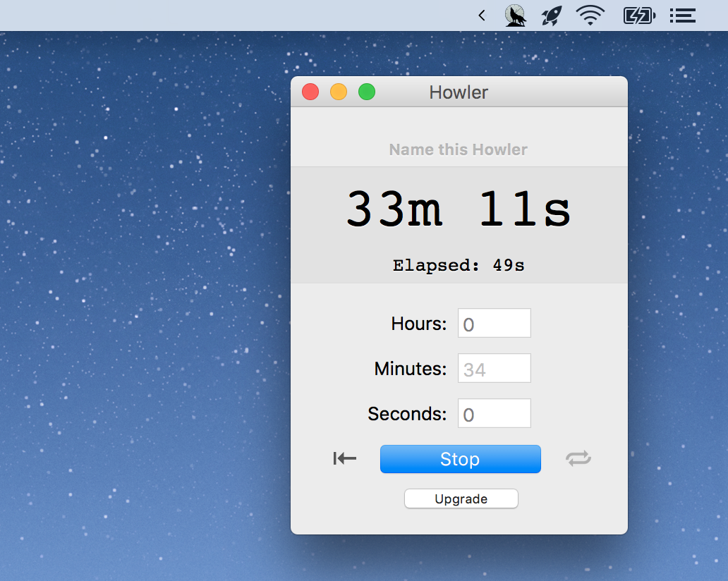This screenshot has height=581, width=728.
Task: Click the Minutes field showing 34
Action: 494,369
